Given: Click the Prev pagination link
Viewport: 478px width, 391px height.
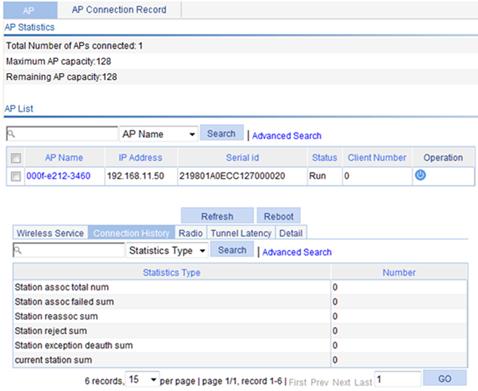Looking at the screenshot, I should 319,382.
